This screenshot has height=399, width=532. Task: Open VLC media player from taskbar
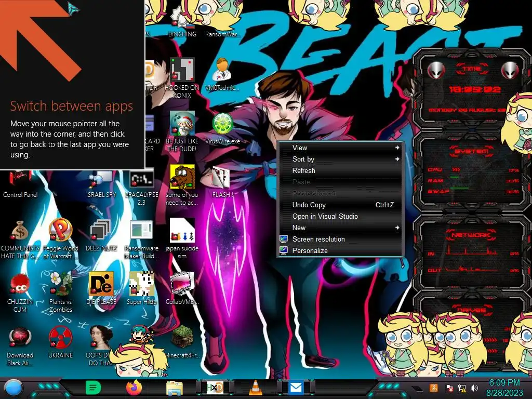click(256, 388)
